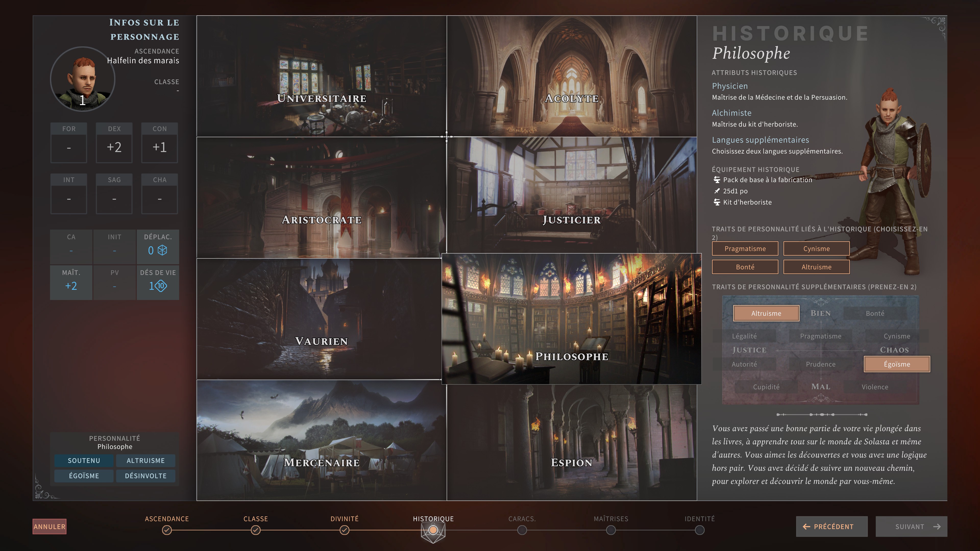The width and height of the screenshot is (980, 551).
Task: Toggle the Cynisme personality trait
Action: point(816,248)
